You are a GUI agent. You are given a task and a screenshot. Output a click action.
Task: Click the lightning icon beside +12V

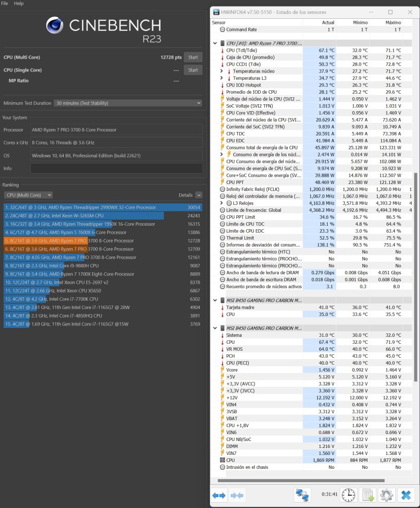click(222, 397)
